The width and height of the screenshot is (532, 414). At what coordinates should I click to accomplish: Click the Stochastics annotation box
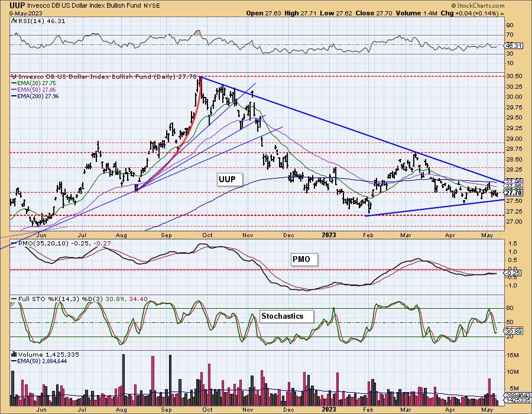(286, 316)
